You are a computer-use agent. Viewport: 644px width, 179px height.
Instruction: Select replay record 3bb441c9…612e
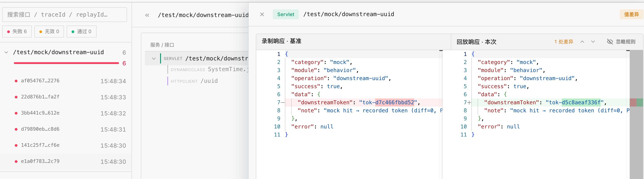click(x=66, y=113)
